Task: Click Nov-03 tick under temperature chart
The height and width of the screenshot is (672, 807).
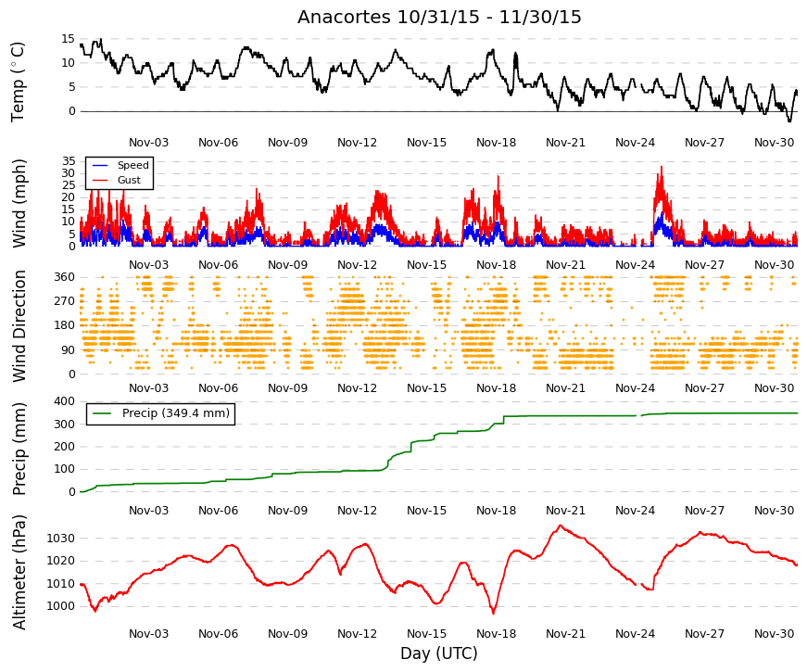Action: pyautogui.click(x=148, y=143)
